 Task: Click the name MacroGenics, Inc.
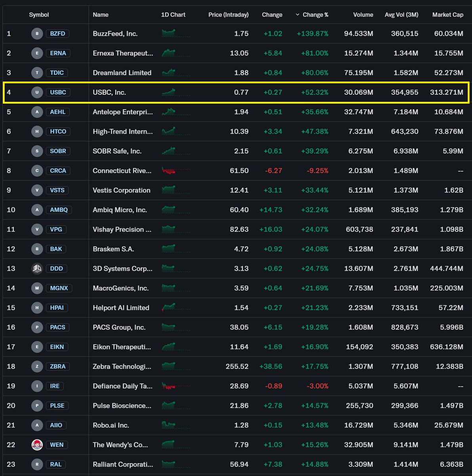click(121, 288)
